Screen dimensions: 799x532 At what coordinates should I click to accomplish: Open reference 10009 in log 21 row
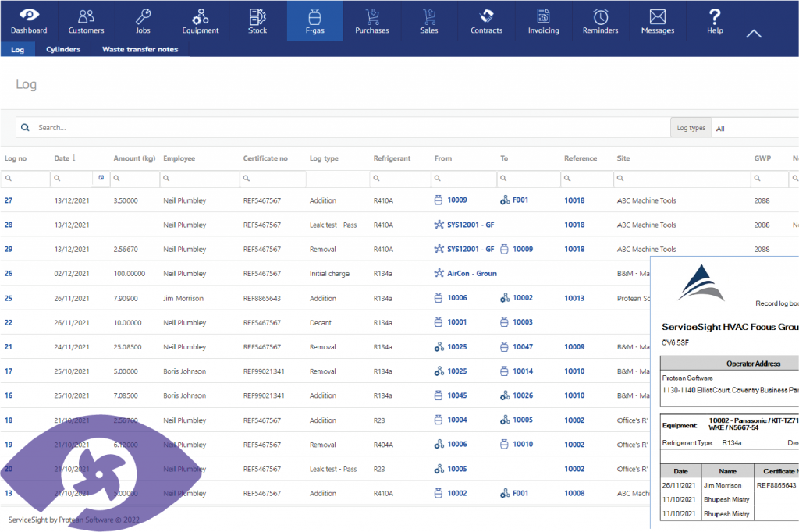(x=574, y=346)
